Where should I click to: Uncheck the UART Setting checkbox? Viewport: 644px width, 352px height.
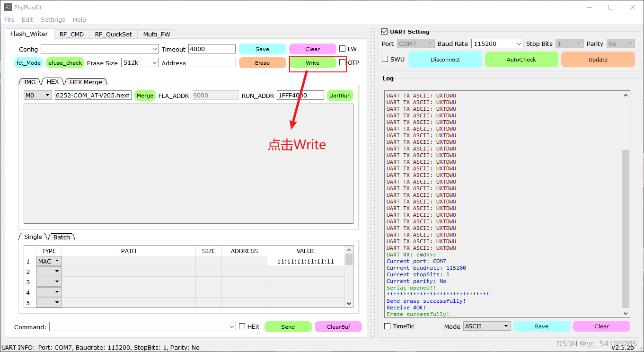click(385, 32)
